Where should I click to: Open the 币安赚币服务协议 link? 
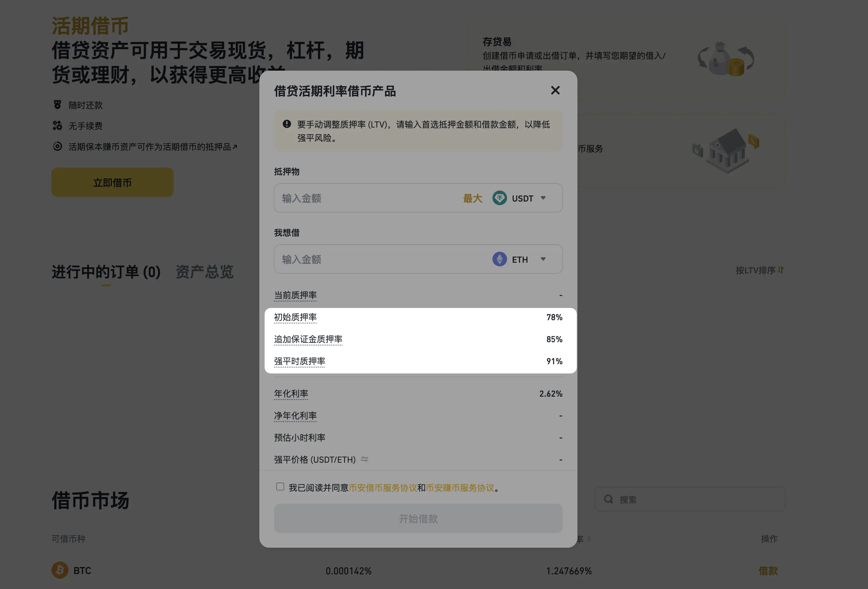pyautogui.click(x=460, y=488)
